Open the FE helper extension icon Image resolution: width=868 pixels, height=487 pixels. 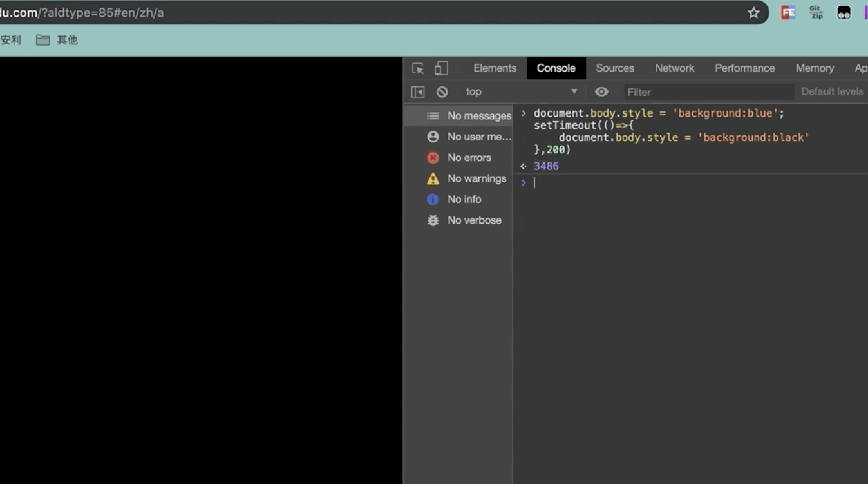[788, 13]
